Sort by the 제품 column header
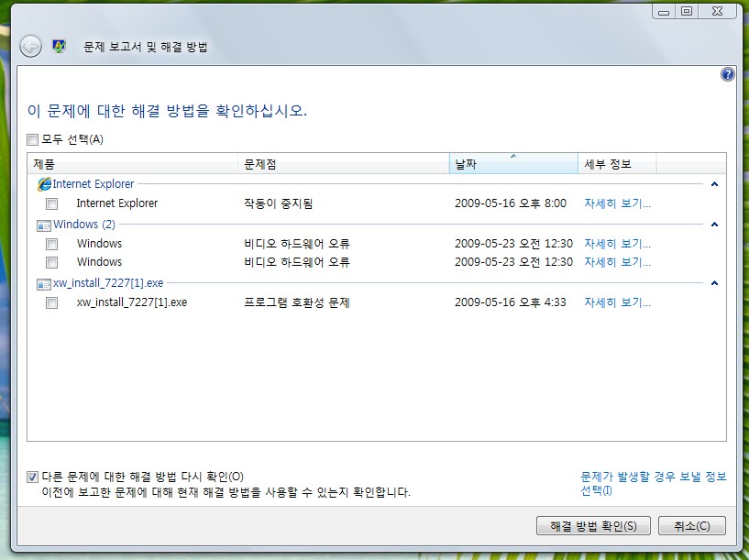749x560 pixels. coord(133,164)
